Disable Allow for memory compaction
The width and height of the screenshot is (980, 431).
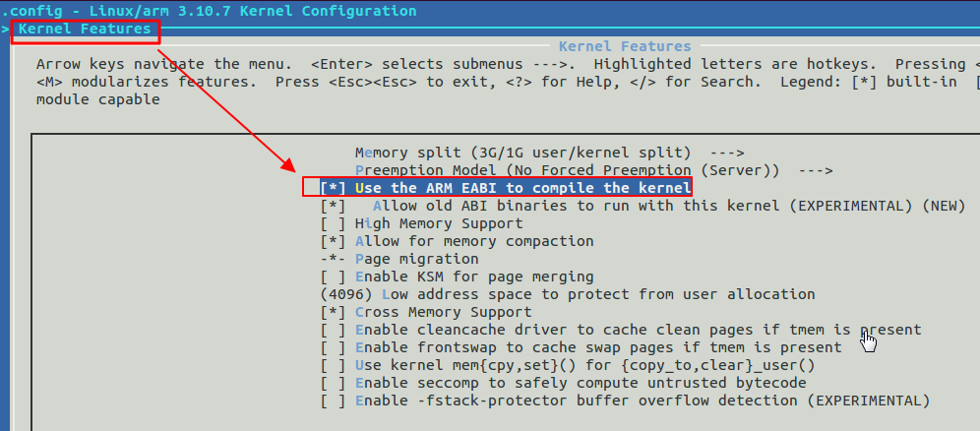point(457,241)
